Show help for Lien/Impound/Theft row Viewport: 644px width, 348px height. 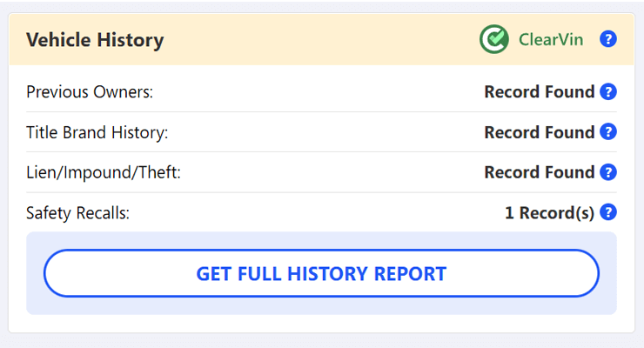point(607,172)
